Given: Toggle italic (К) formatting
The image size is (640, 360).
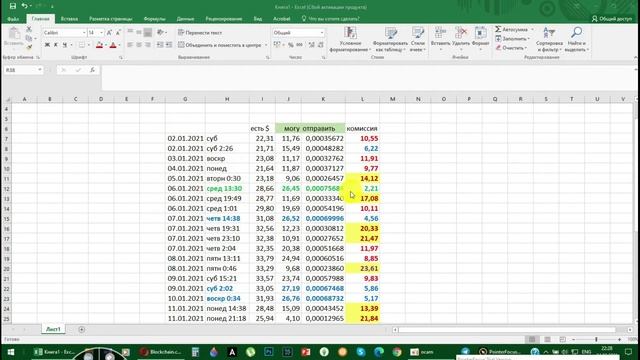Looking at the screenshot, I should tap(56, 45).
